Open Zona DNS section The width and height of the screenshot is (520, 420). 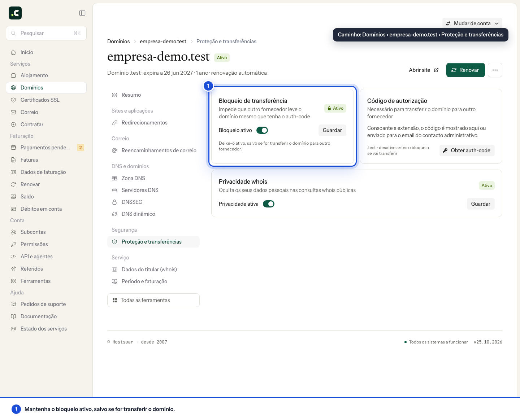tap(153, 178)
